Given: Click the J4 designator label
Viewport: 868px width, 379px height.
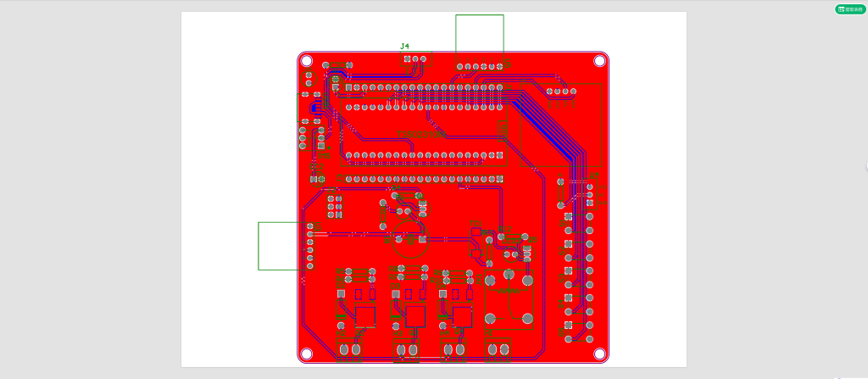Looking at the screenshot, I should pos(405,46).
